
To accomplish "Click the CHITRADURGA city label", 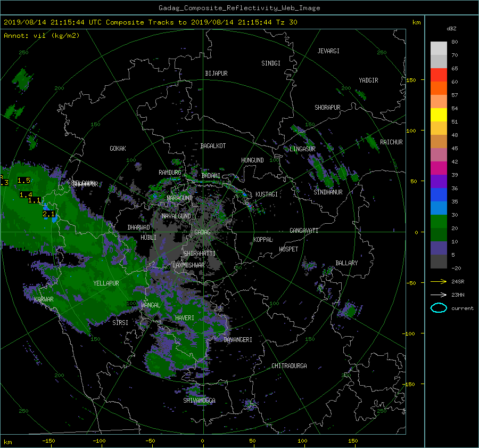I will pos(289,366).
